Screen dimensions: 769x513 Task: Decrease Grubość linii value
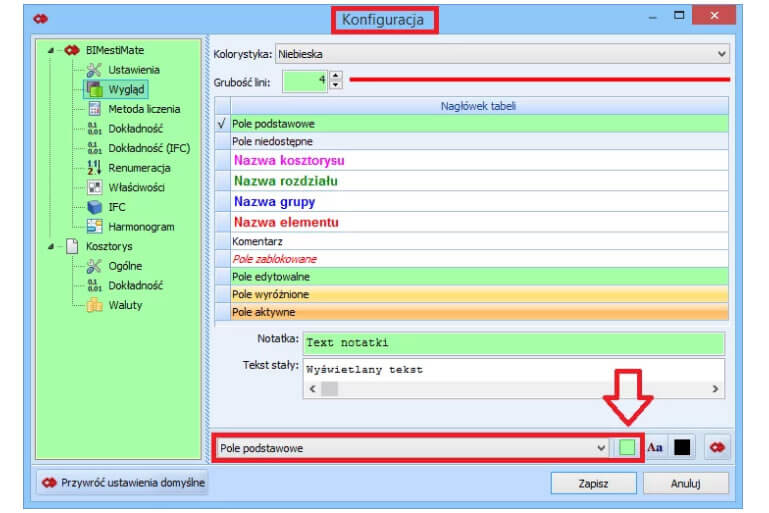[x=336, y=85]
